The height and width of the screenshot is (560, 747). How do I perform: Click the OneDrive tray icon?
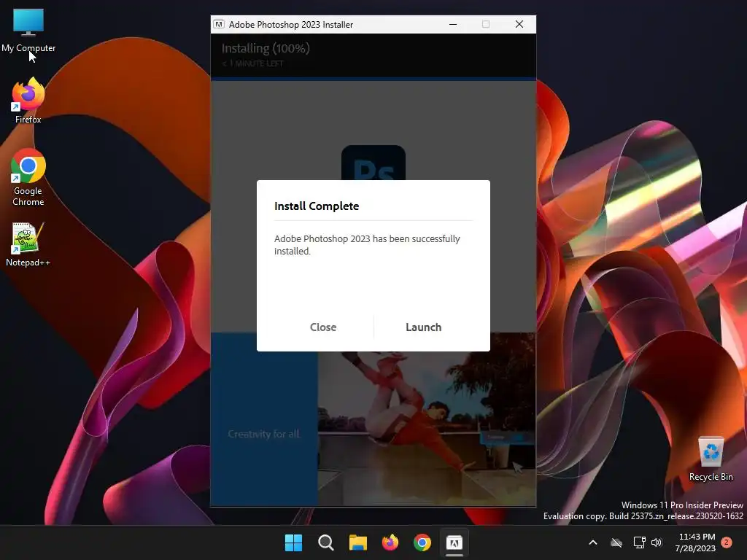tap(616, 542)
